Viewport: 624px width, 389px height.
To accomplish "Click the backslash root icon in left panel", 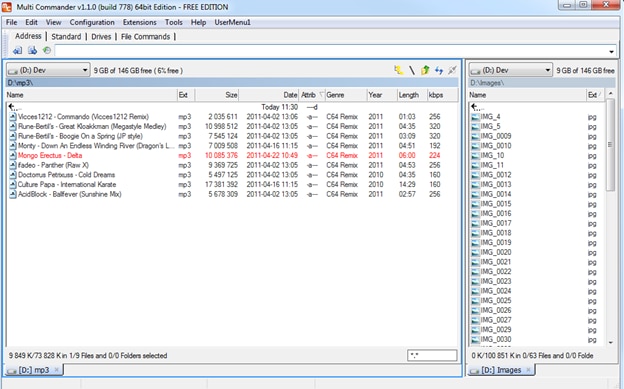I will pyautogui.click(x=412, y=70).
